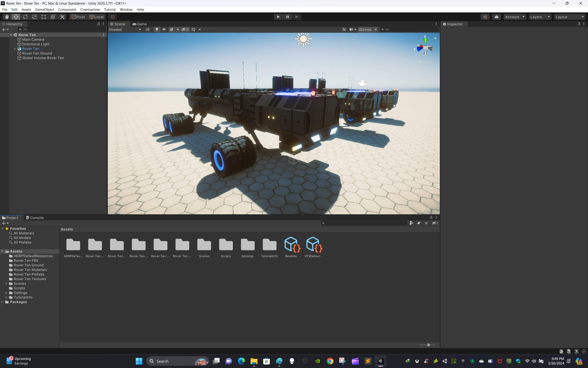Viewport: 588px width, 368px height.
Task: Toggle hidden objects visibility in Scene toolbar
Action: (185, 29)
